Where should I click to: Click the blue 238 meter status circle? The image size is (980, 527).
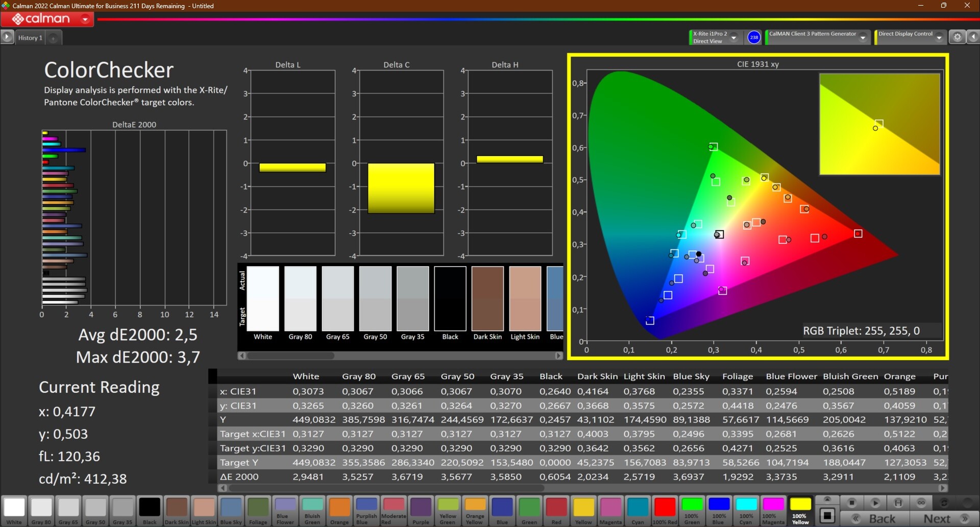coord(754,37)
